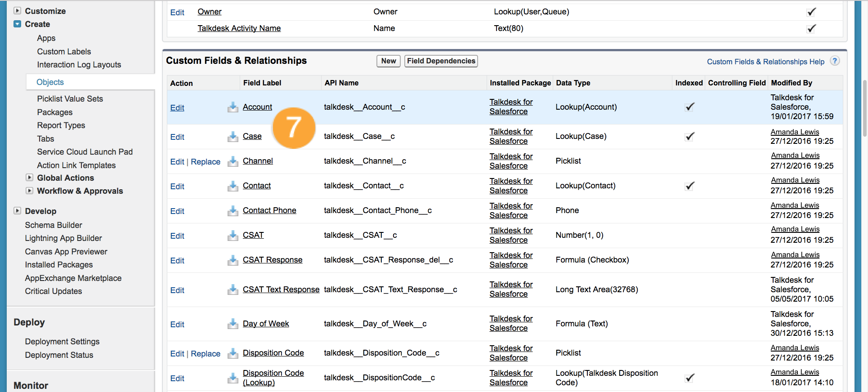Edit the Owner standard field
Viewport: 868px width, 392px height.
tap(177, 13)
